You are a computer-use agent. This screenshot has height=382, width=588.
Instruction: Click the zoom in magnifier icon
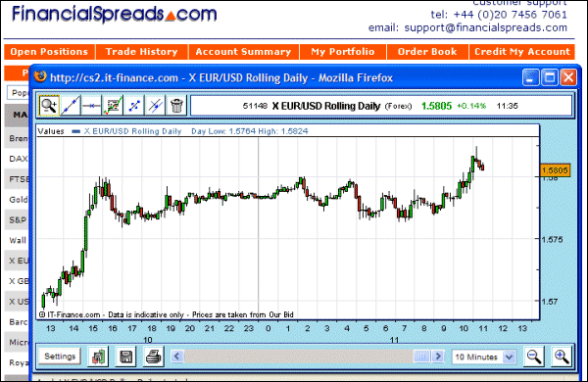pyautogui.click(x=562, y=357)
